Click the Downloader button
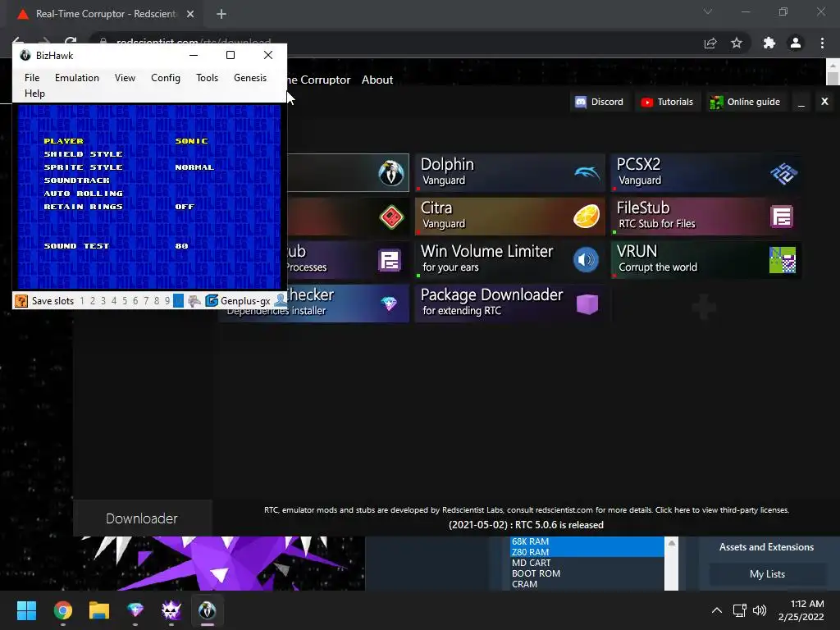This screenshot has height=630, width=840. 142,518
